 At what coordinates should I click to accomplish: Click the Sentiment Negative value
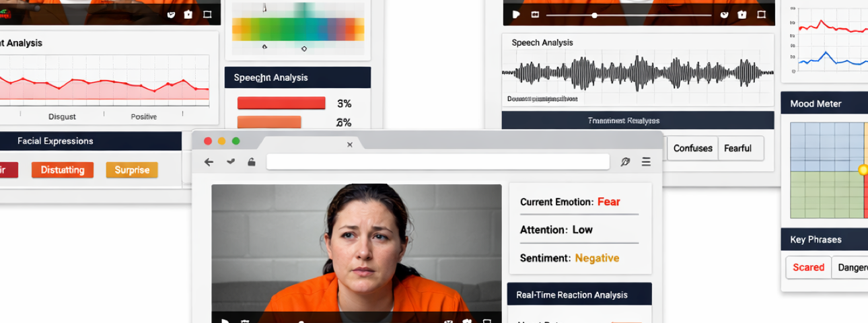(x=597, y=258)
